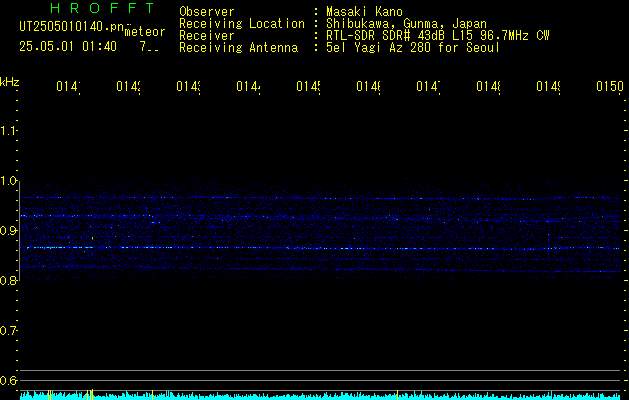
Task: Click the 1.0 kHz frequency axis label
Action: [9, 181]
